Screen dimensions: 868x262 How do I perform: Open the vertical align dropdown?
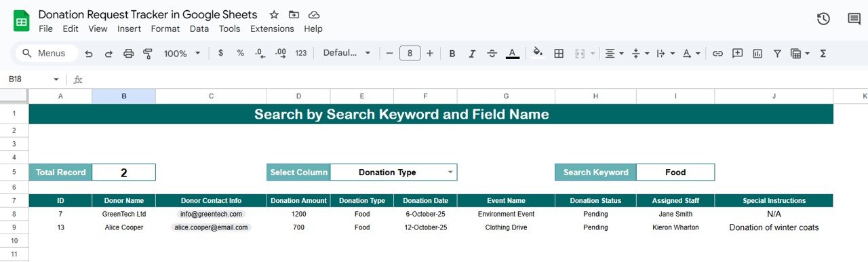point(640,53)
